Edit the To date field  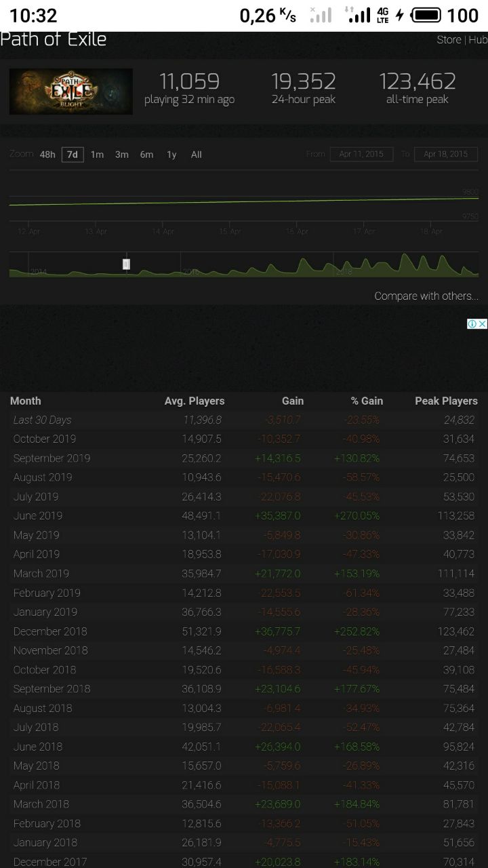click(x=446, y=154)
